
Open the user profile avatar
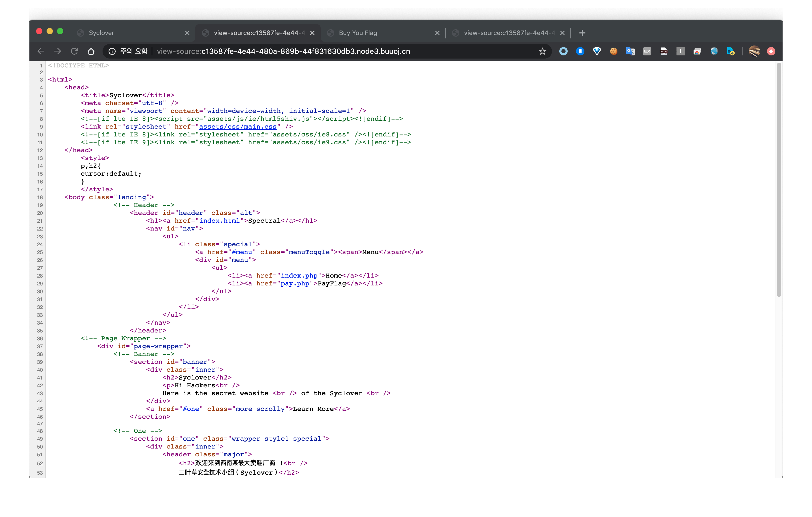tap(754, 51)
